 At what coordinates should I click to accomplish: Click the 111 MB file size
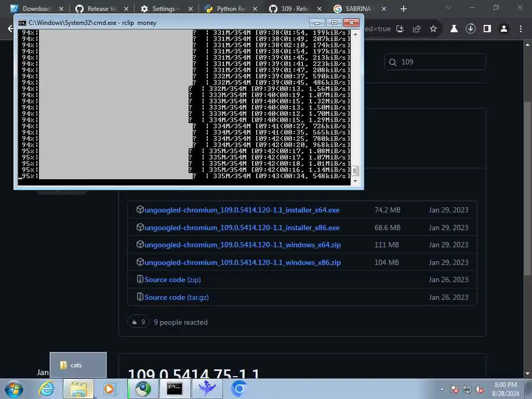(x=387, y=245)
